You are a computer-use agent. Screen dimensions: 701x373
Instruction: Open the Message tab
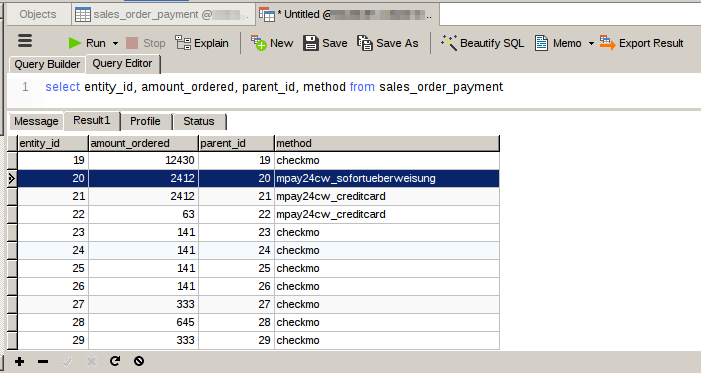point(36,121)
